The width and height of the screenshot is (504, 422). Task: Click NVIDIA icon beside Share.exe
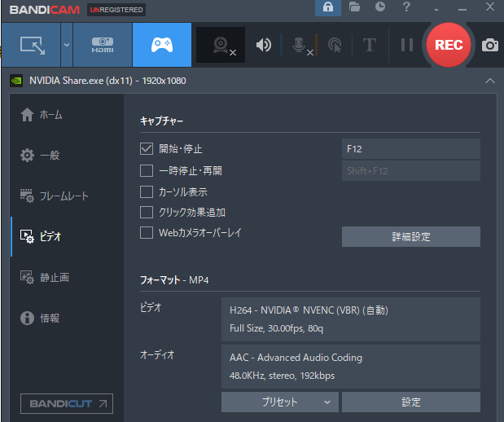16,81
